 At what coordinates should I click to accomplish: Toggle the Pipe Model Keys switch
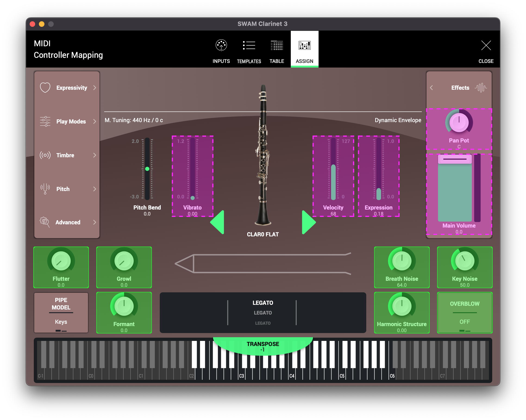61,322
